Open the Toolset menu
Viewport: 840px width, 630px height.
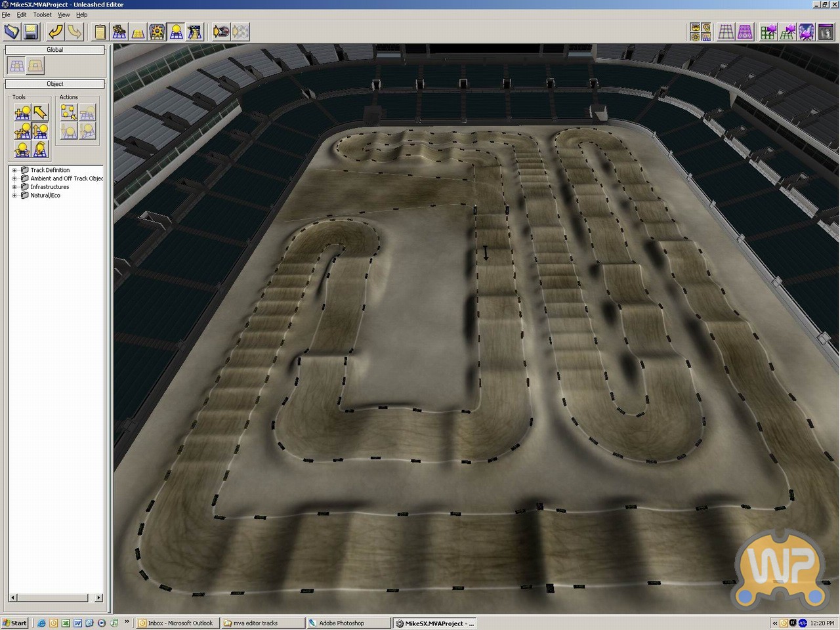click(42, 14)
